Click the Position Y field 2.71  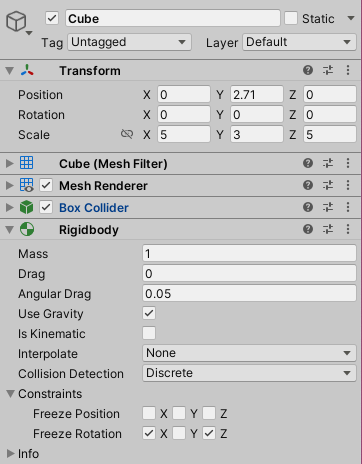(257, 94)
